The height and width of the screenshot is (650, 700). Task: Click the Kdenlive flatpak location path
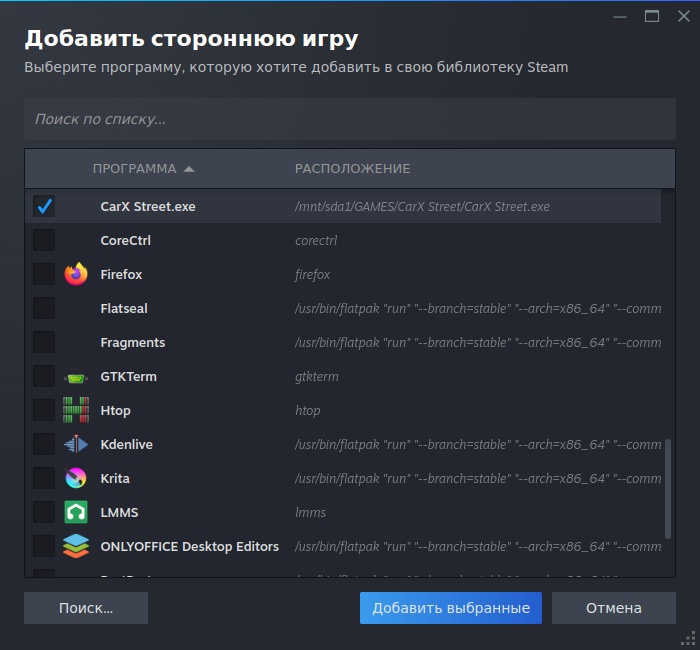478,445
